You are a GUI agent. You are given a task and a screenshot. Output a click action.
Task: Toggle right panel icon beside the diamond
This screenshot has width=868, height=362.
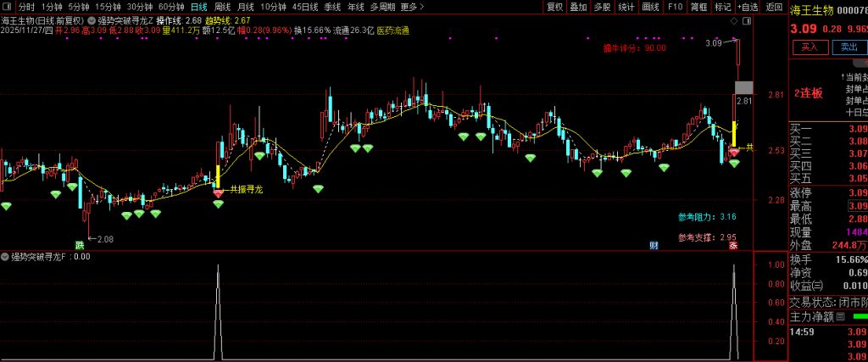[x=745, y=21]
